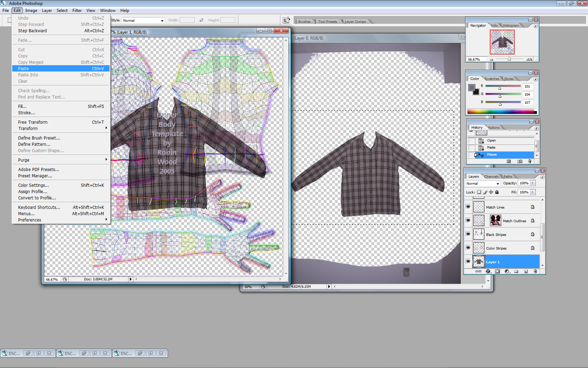
Task: Toggle visibility of Black Stripes layer
Action: (x=468, y=234)
